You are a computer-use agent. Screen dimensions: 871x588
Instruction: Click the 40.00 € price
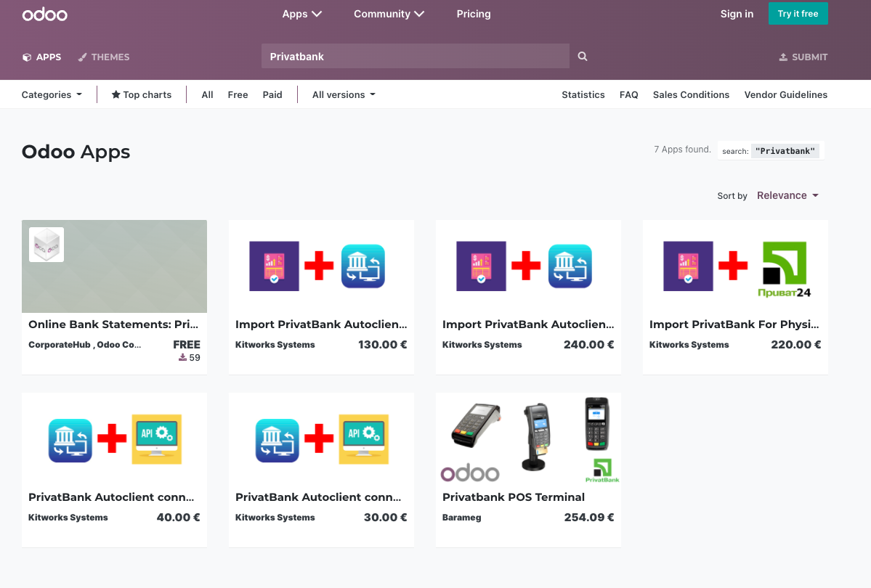(178, 518)
